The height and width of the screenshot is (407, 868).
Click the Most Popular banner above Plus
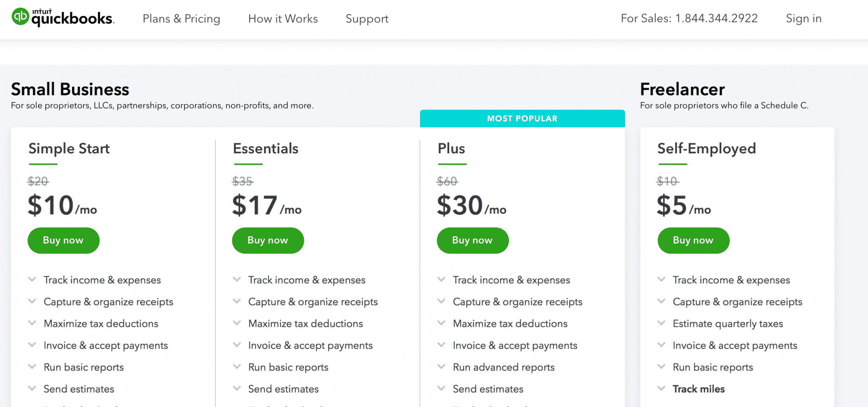(x=522, y=119)
